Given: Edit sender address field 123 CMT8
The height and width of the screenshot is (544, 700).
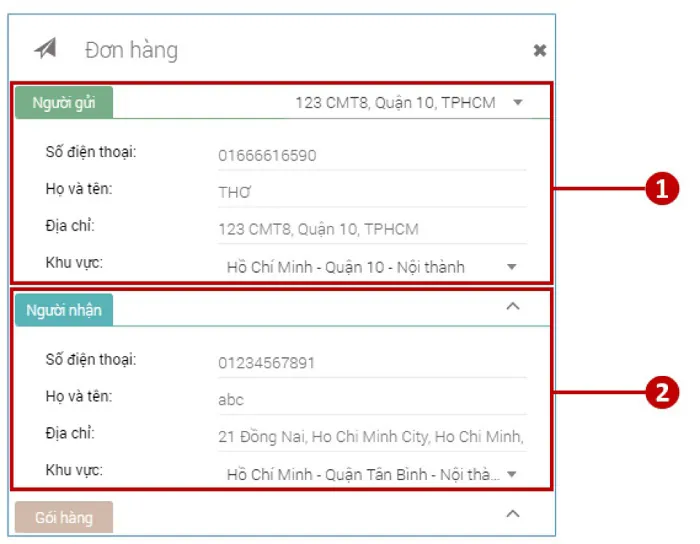Looking at the screenshot, I should 372,229.
